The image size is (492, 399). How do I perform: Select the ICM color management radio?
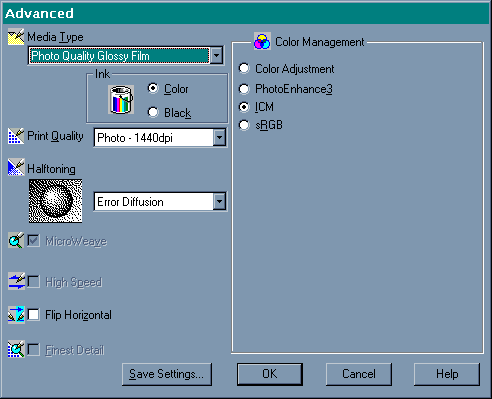pos(244,107)
